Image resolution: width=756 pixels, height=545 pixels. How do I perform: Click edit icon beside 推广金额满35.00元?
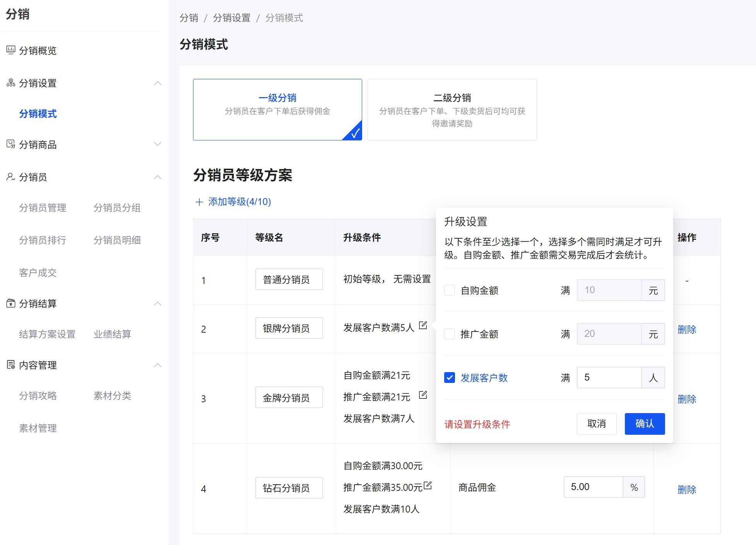pos(427,485)
